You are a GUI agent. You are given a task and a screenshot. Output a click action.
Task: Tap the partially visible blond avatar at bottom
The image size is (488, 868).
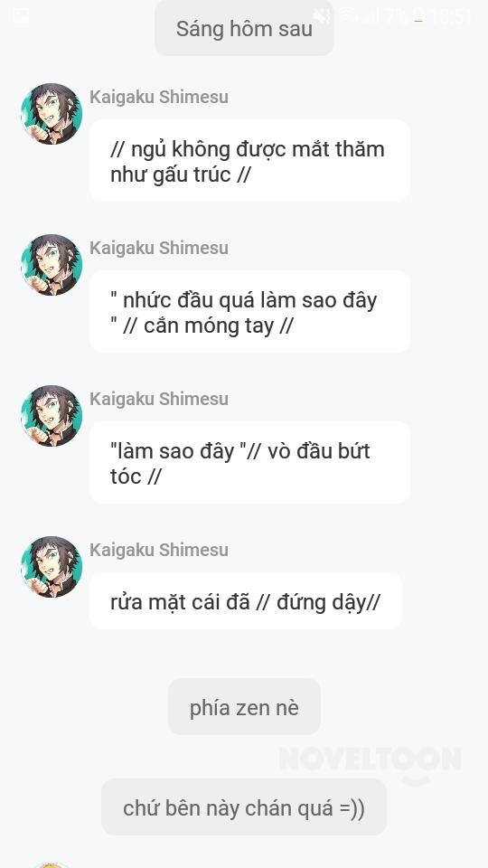[x=52, y=864]
